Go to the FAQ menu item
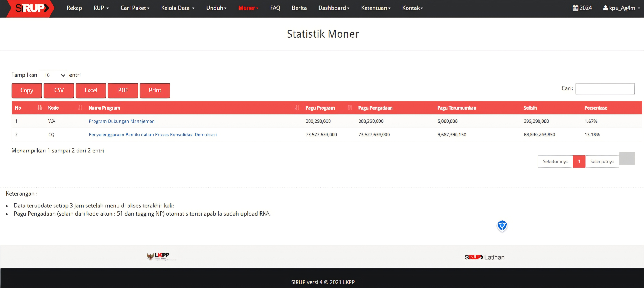Screen dimensions: 644x288 click(x=275, y=8)
